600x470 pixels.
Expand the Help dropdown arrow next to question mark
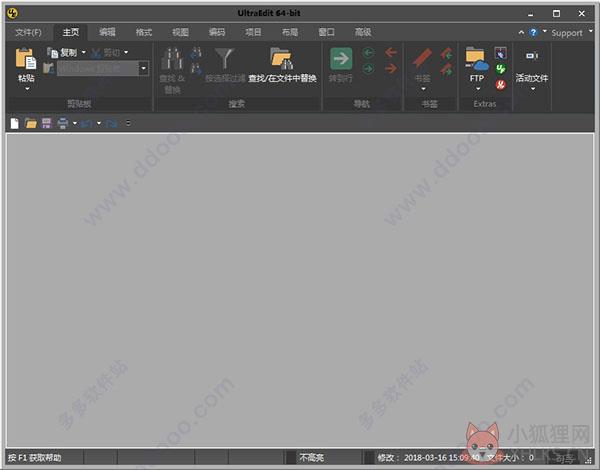[545, 31]
